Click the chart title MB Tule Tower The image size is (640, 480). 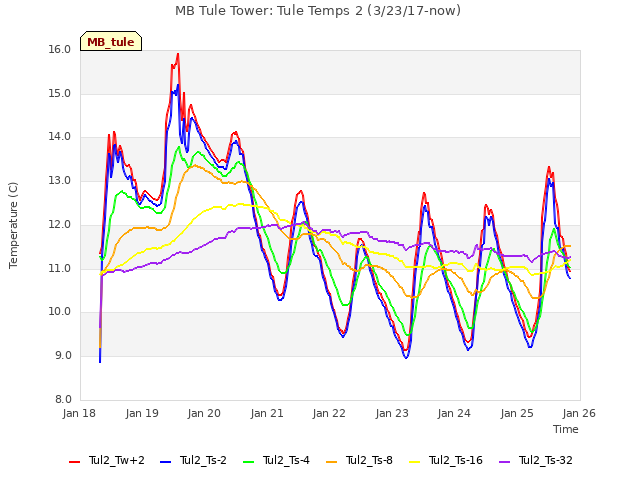318,11
